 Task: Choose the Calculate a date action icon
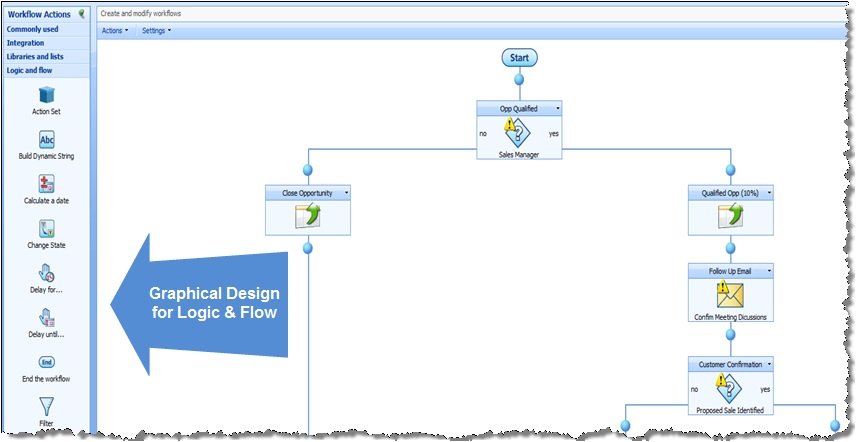pos(47,184)
